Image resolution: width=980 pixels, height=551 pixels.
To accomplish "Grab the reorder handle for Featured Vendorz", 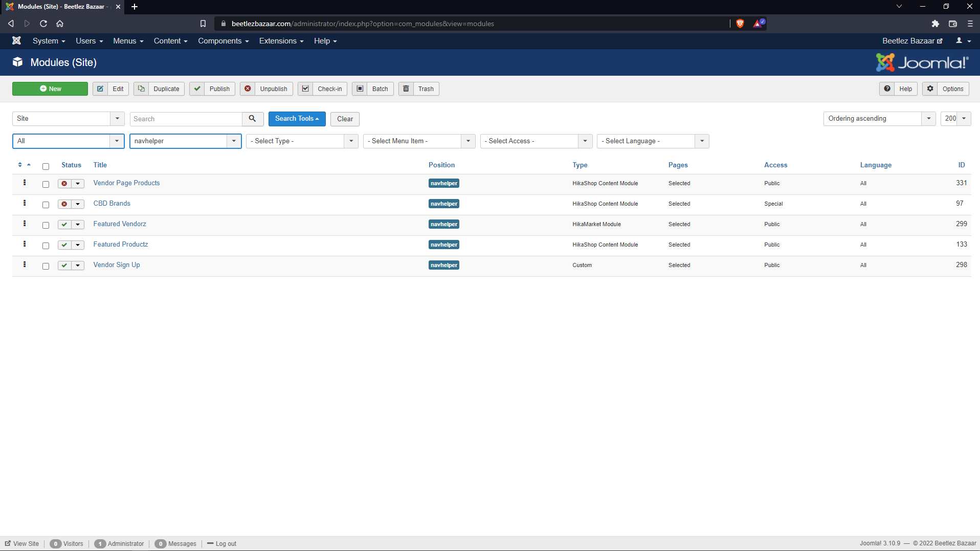I will [x=25, y=224].
